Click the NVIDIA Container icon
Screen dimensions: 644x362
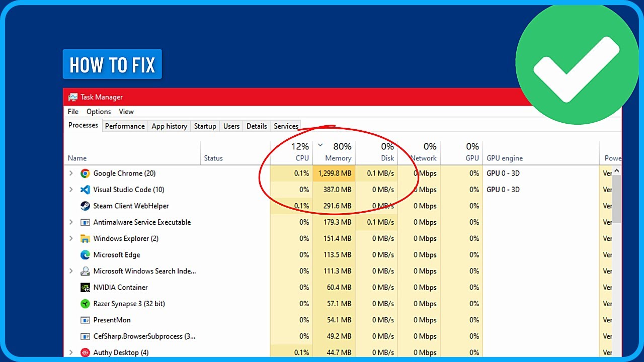point(85,288)
